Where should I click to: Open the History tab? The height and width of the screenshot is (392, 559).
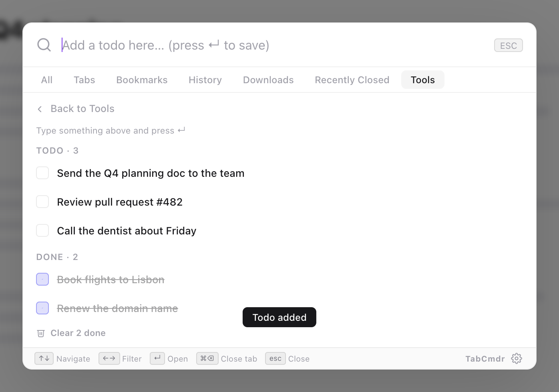(x=205, y=80)
